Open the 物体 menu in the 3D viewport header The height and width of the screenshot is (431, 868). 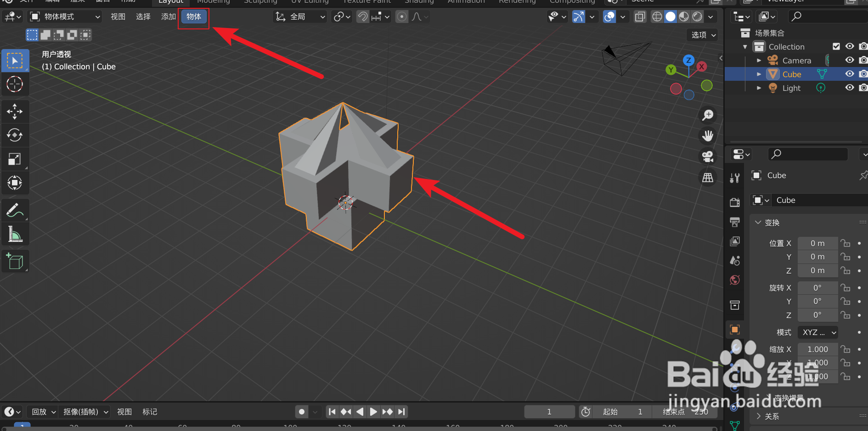(193, 17)
